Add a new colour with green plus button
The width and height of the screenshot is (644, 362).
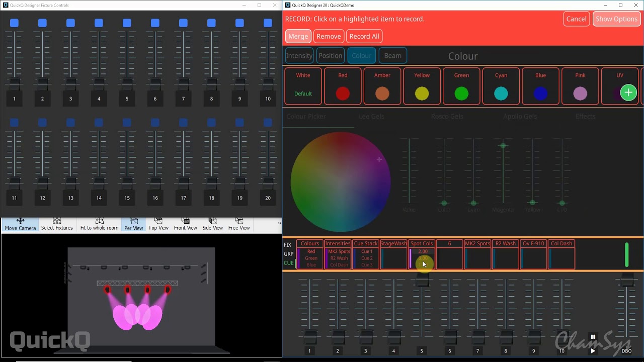pyautogui.click(x=628, y=93)
